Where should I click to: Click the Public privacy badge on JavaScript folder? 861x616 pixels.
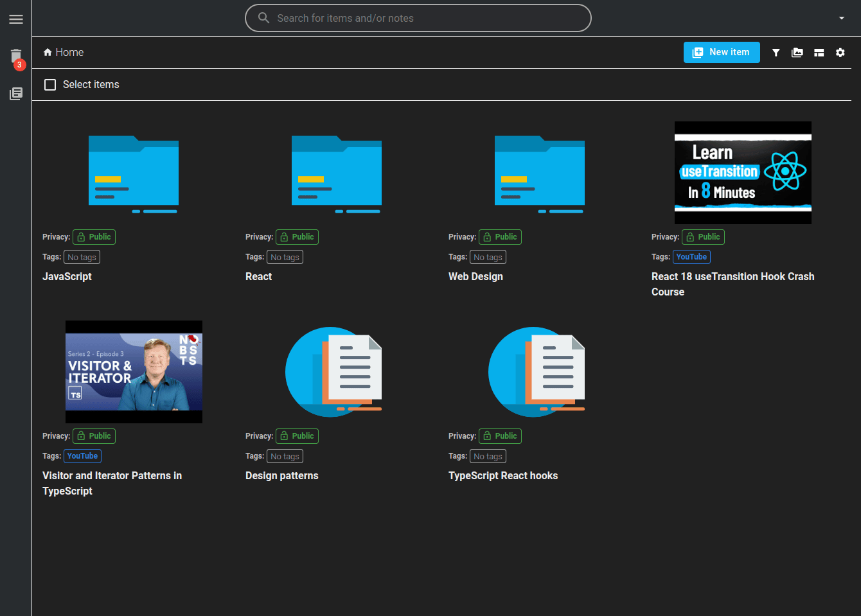coord(94,237)
